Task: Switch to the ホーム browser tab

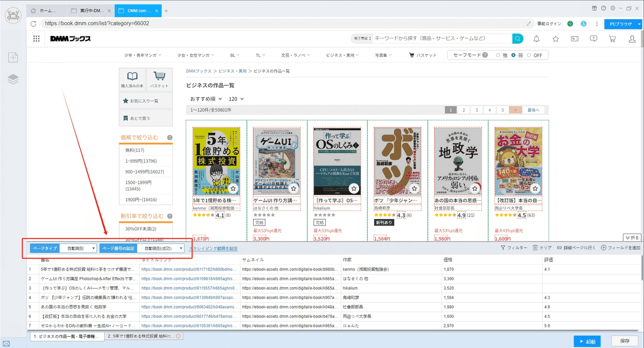Action: pyautogui.click(x=47, y=11)
